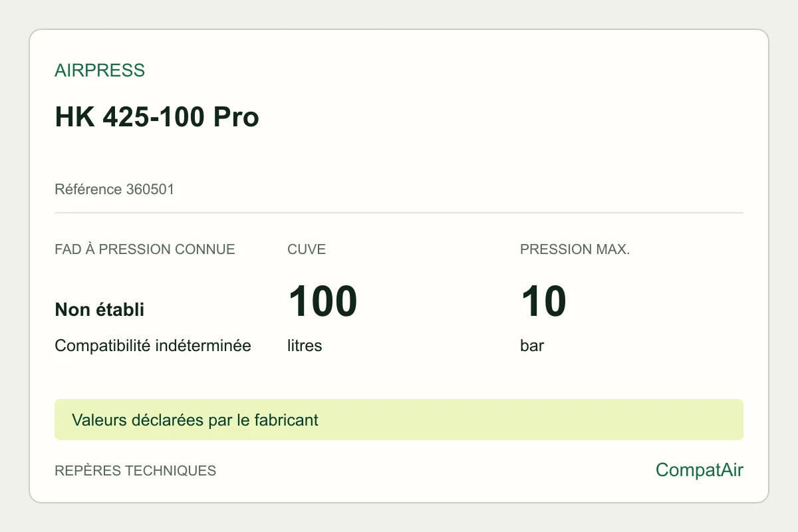Click the horizontal divider under the reference
Screen dimensions: 798x532
coord(399,213)
